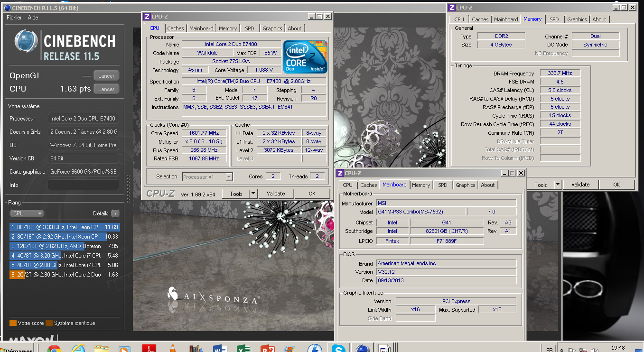The image size is (644, 352).
Task: Select ranking row 8C/16T @ 3.33 GHz Xeon
Action: tap(65, 227)
